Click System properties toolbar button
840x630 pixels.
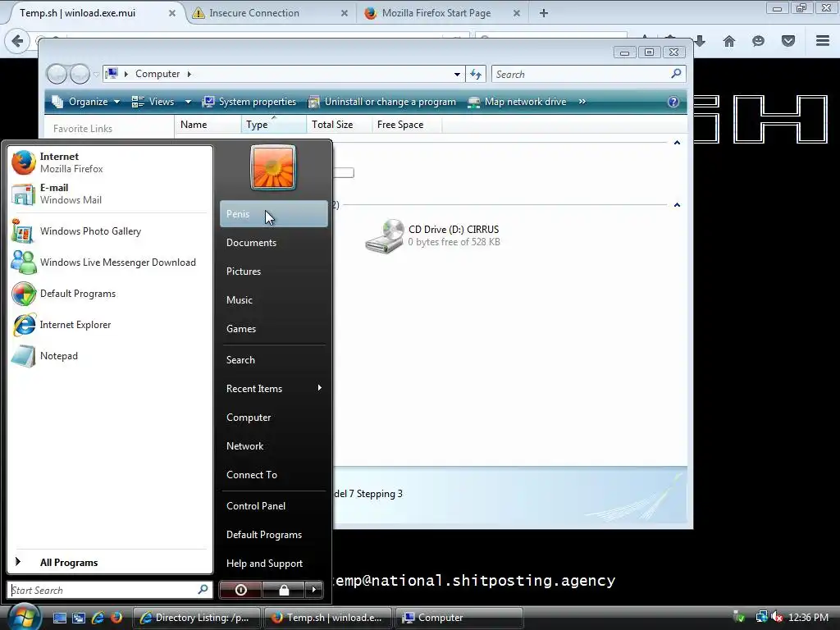click(249, 102)
